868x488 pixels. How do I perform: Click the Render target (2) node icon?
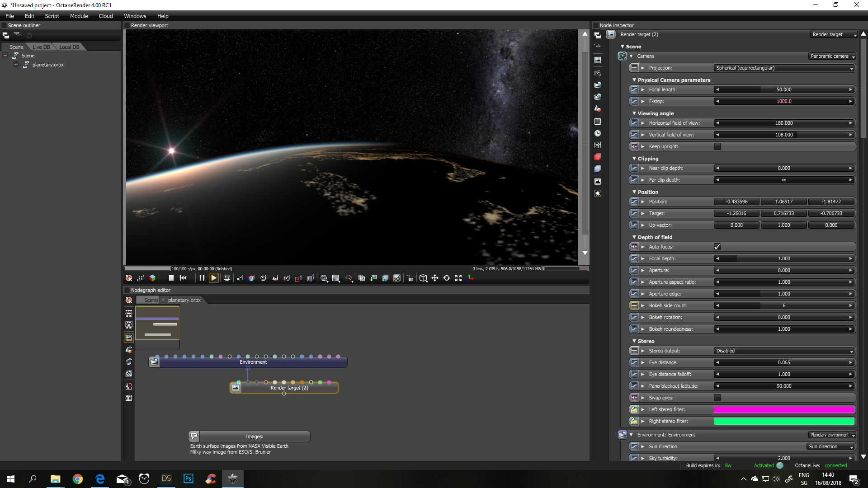236,388
